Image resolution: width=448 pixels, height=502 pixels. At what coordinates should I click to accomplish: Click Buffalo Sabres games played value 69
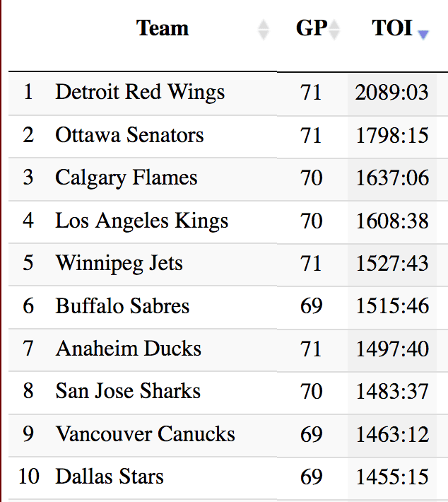[311, 306]
